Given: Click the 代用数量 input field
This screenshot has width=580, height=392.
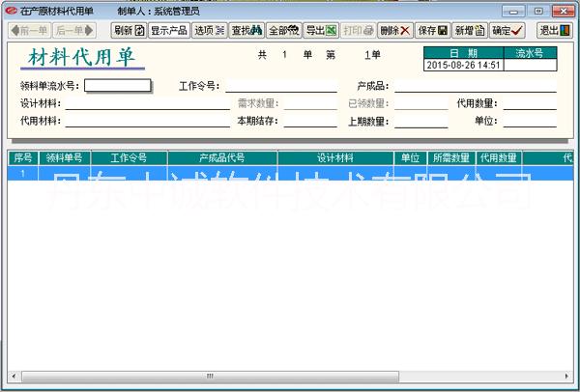Looking at the screenshot, I should (530, 103).
